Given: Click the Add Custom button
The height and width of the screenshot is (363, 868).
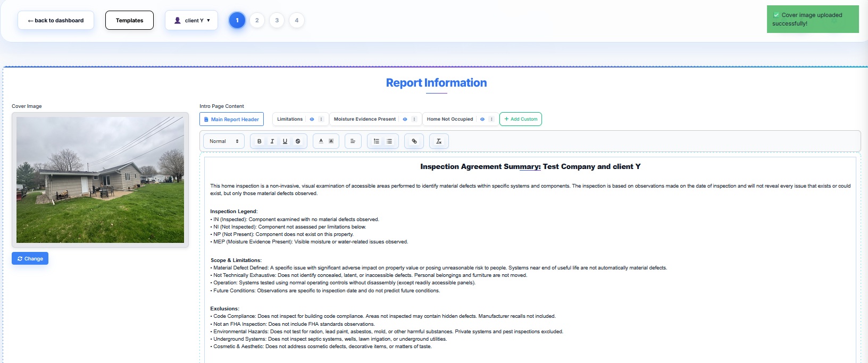Looking at the screenshot, I should point(520,120).
